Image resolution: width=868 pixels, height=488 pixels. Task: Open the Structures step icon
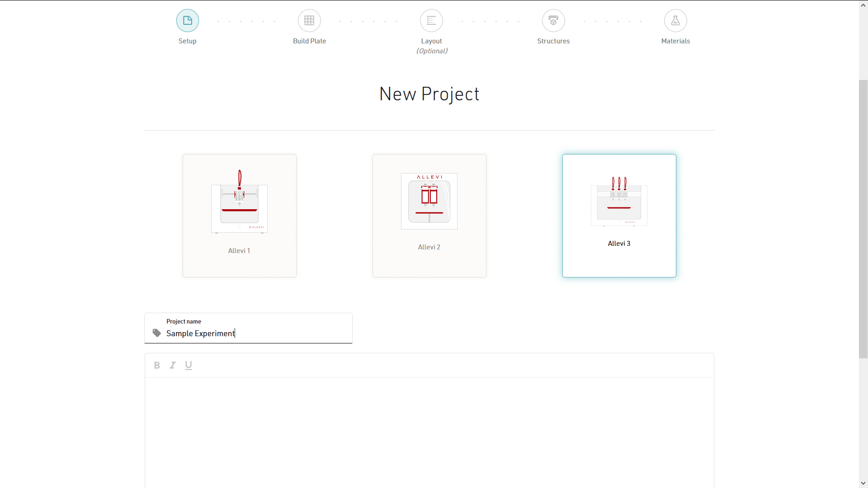click(x=554, y=21)
